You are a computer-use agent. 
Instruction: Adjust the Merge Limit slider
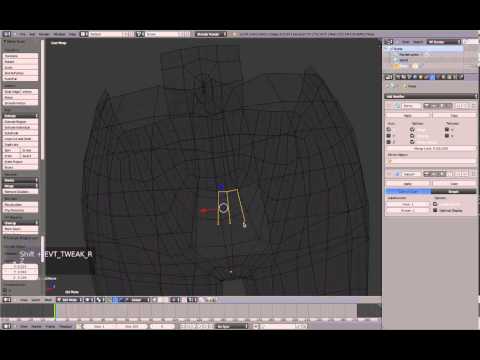point(431,148)
